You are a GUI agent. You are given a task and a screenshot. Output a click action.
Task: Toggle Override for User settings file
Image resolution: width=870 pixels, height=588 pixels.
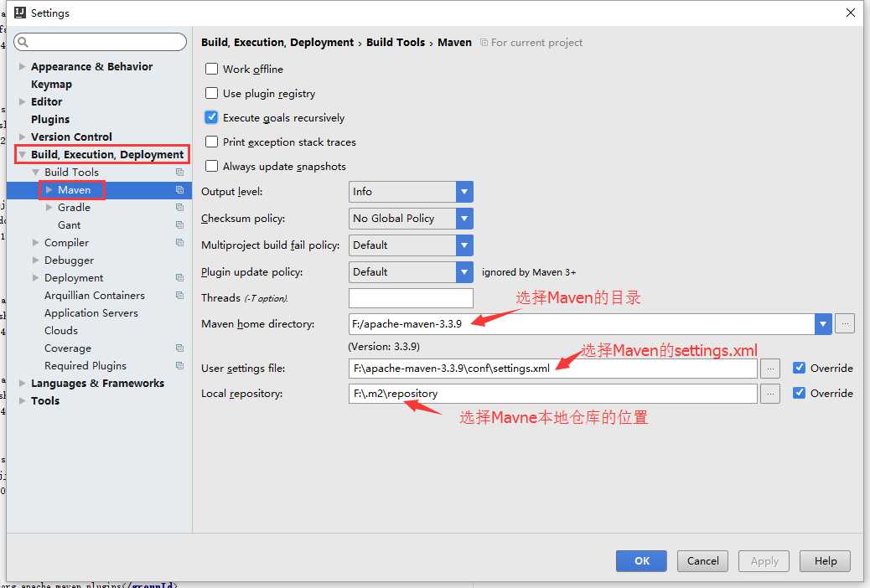[x=799, y=368]
